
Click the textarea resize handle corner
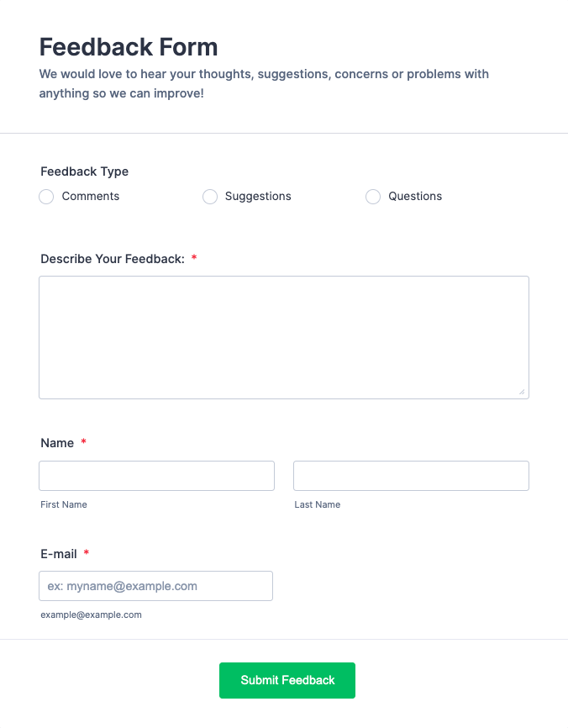[522, 392]
